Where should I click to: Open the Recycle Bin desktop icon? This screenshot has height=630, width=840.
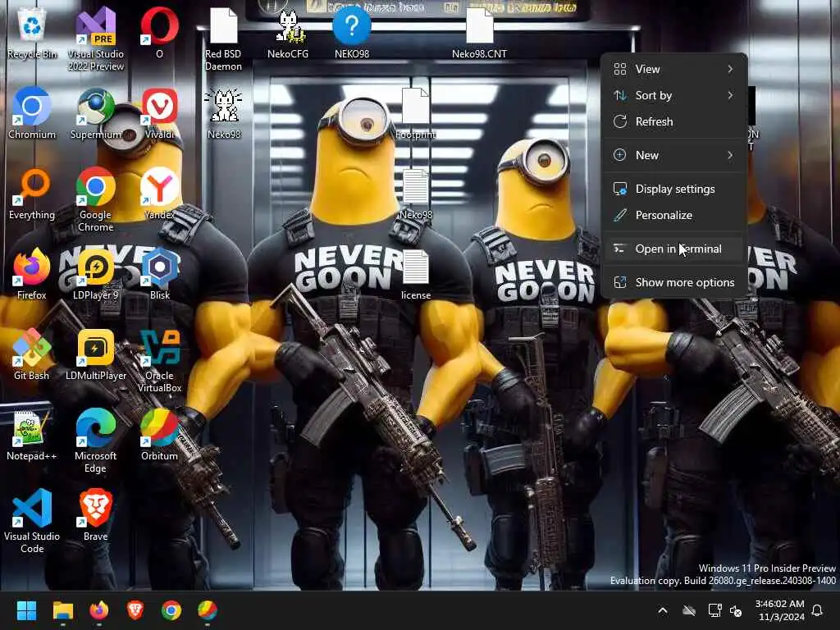pyautogui.click(x=32, y=33)
